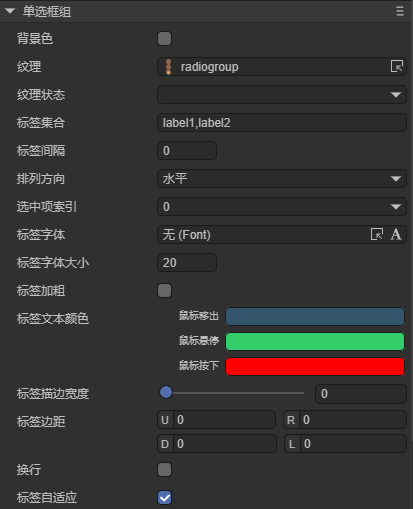
Task: Click the 标签集合 field containing label1,label2
Action: pyautogui.click(x=282, y=123)
